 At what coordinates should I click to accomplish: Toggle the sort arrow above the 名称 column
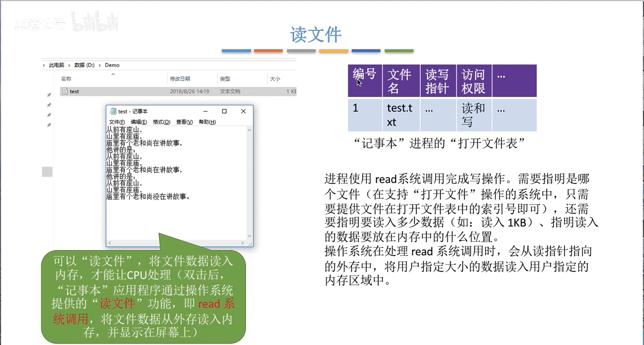point(113,74)
